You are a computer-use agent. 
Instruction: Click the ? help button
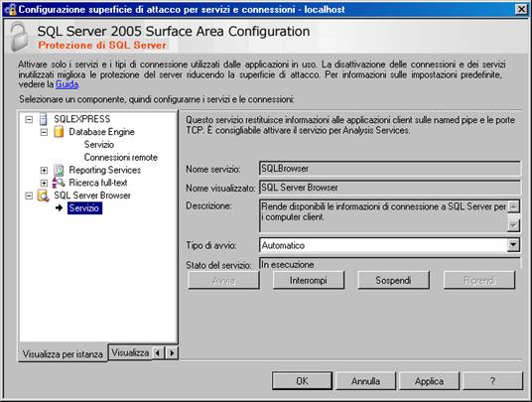pyautogui.click(x=492, y=381)
